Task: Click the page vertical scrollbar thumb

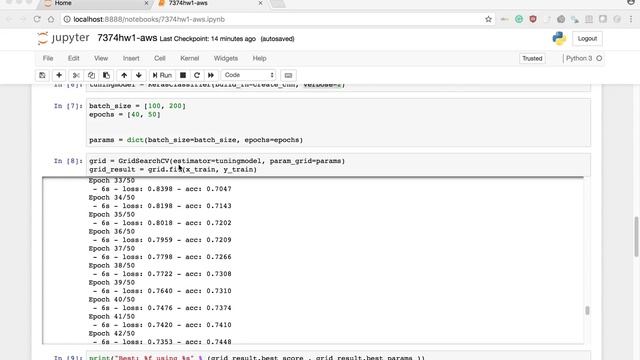Action: [x=636, y=237]
